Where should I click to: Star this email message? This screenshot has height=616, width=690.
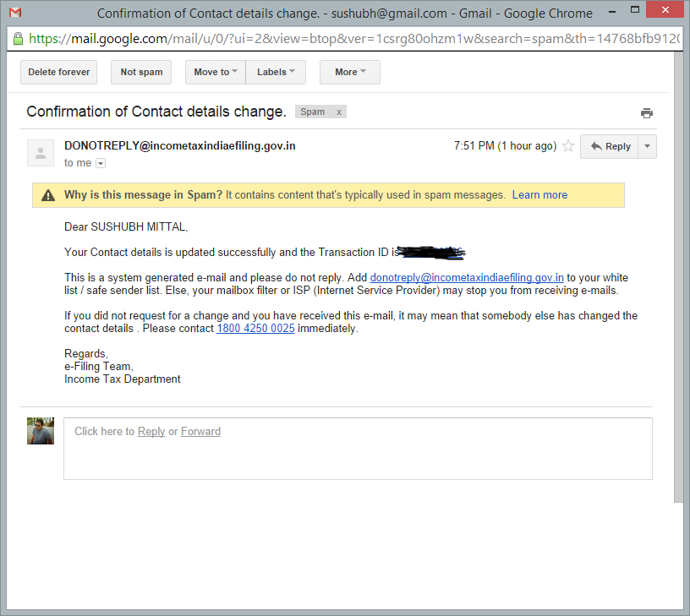click(568, 146)
